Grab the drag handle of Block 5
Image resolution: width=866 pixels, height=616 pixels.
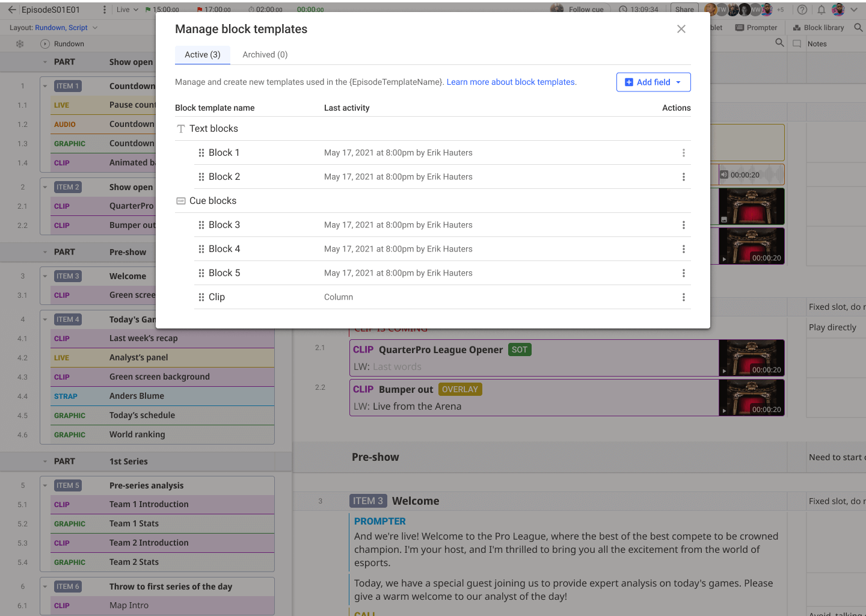201,273
